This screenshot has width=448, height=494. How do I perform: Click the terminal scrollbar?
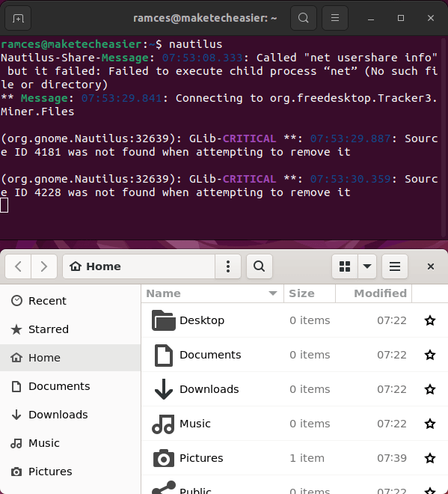[x=444, y=138]
